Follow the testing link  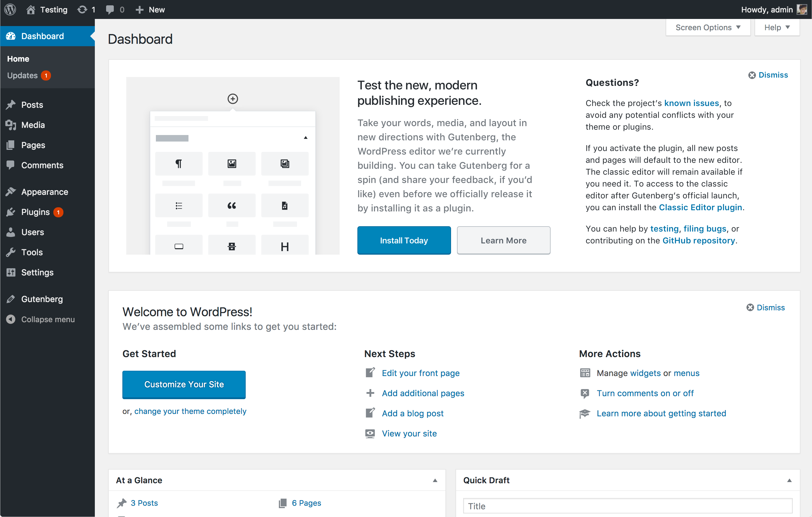point(664,229)
